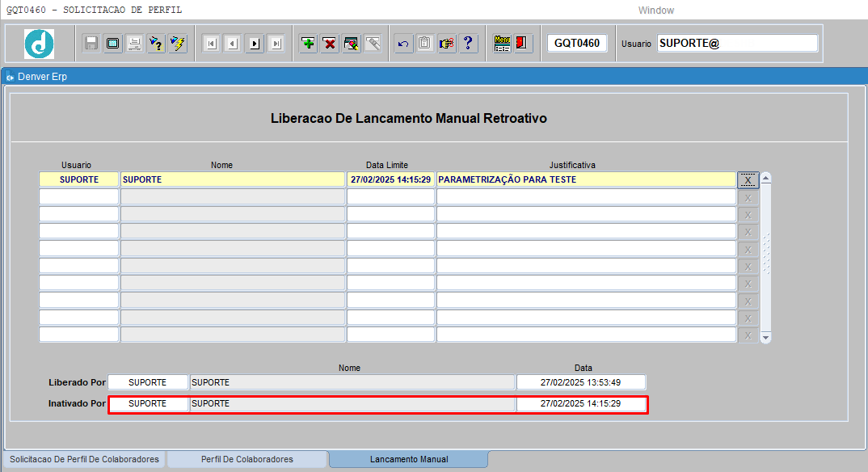Click the Nome label above the lower fields

click(x=349, y=368)
